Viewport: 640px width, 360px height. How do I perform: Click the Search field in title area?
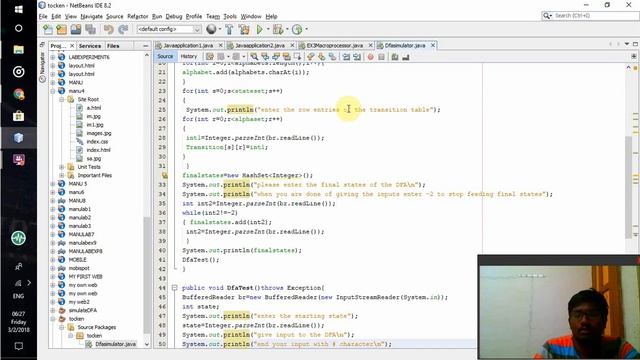tap(590, 16)
